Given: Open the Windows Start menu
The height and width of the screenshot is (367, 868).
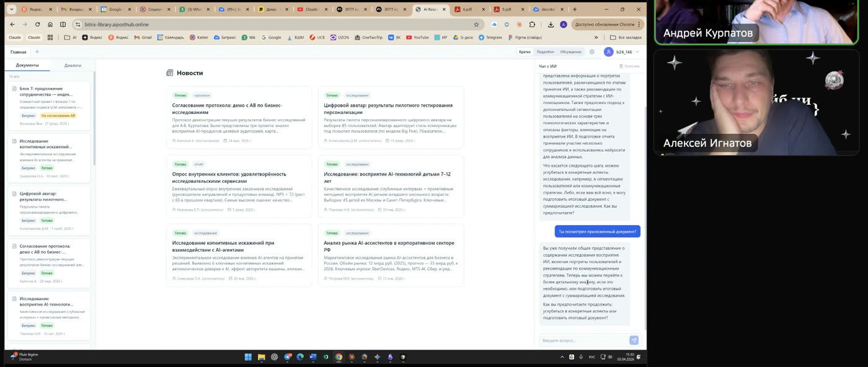Looking at the screenshot, I should 248,357.
